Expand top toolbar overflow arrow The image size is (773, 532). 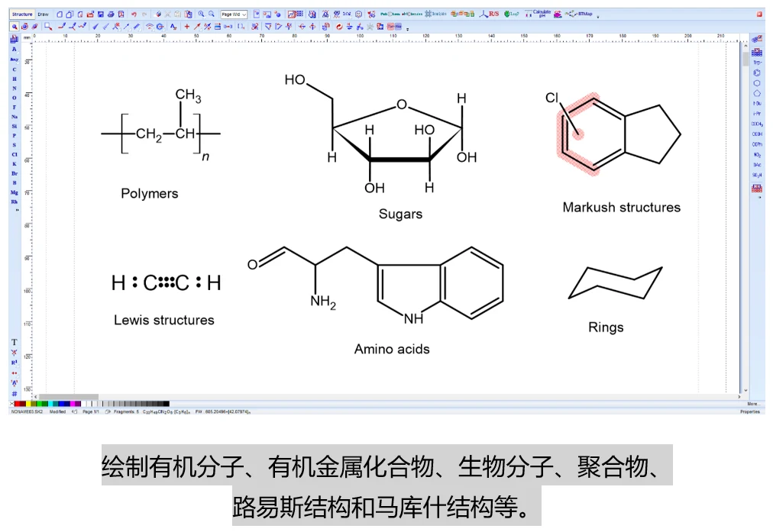pos(598,18)
